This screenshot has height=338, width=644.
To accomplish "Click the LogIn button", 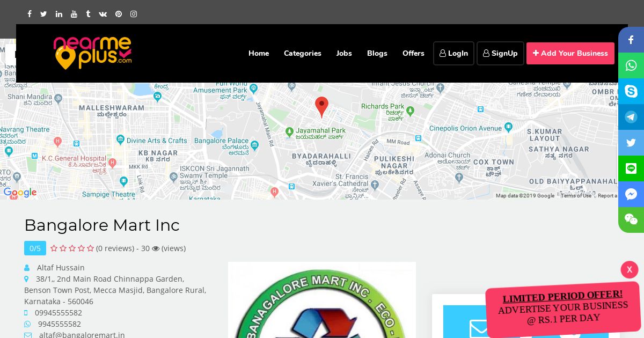I will point(453,53).
